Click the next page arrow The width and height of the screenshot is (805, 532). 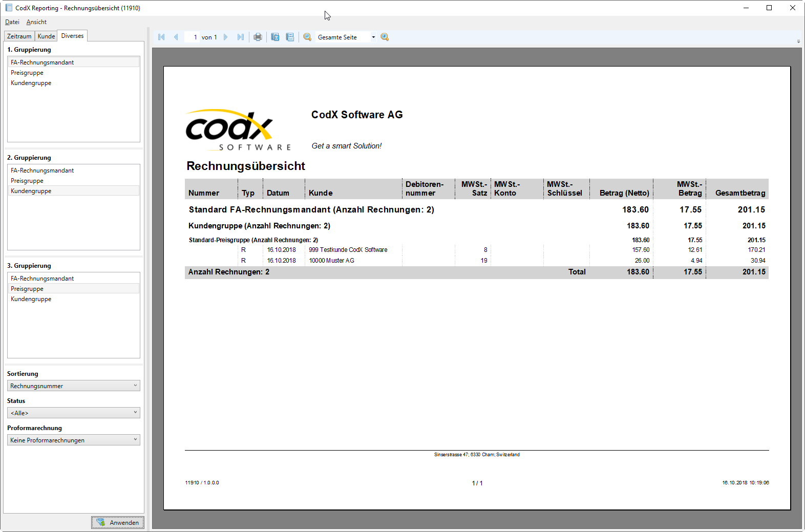point(226,37)
